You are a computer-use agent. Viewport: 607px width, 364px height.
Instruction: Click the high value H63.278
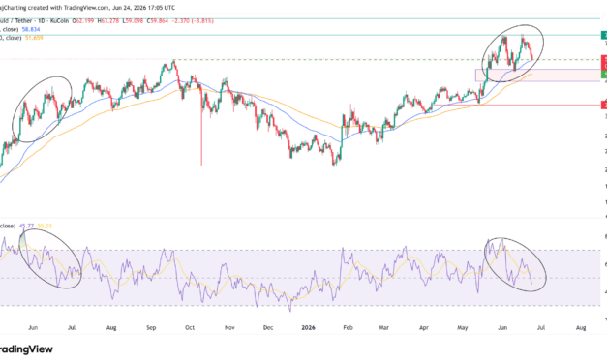pyautogui.click(x=108, y=21)
